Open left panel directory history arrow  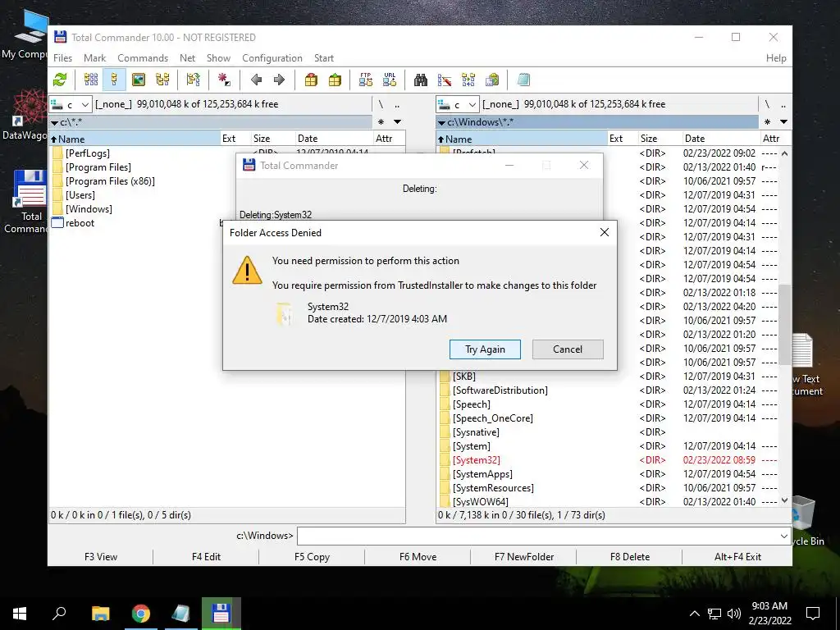click(398, 122)
